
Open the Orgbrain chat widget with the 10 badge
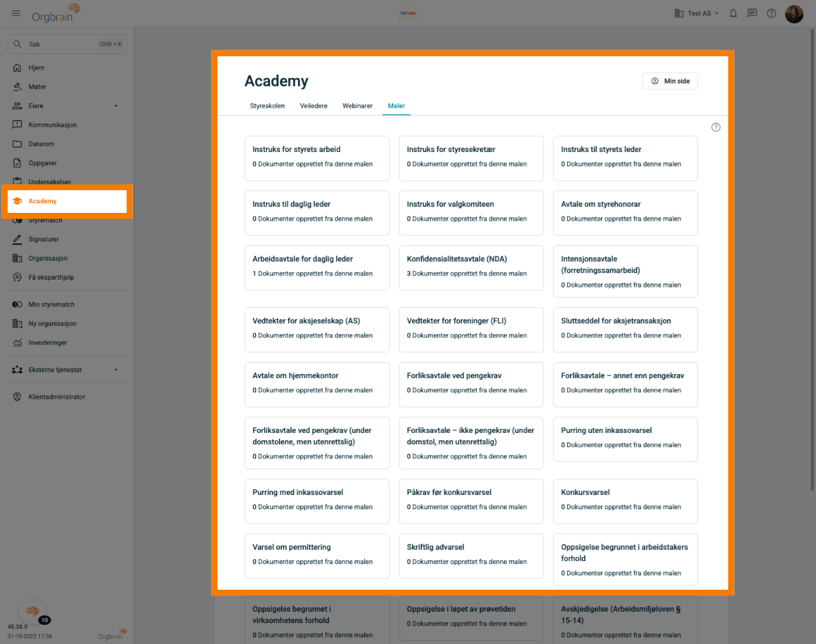pos(33,611)
